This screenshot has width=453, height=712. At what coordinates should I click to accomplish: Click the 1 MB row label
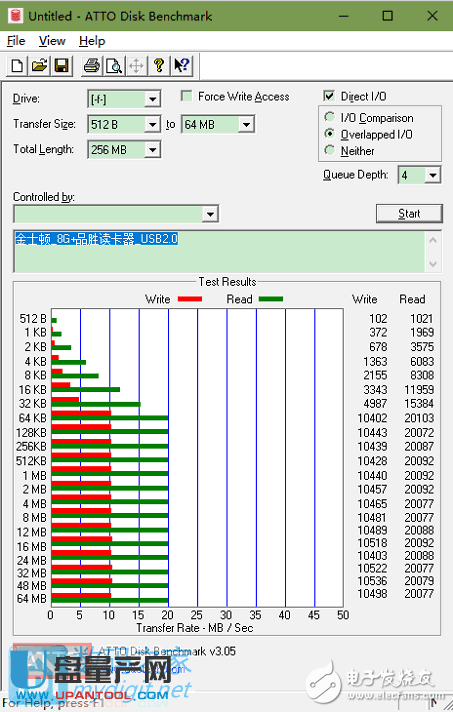34,475
